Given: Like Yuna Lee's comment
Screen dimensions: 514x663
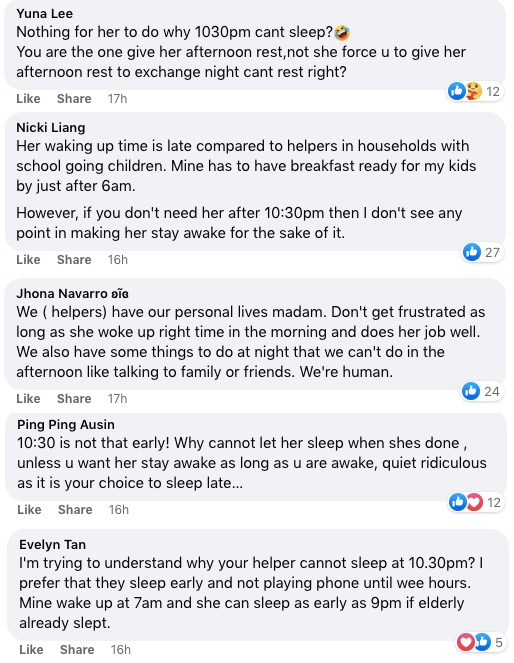Looking at the screenshot, I should click(x=28, y=99).
